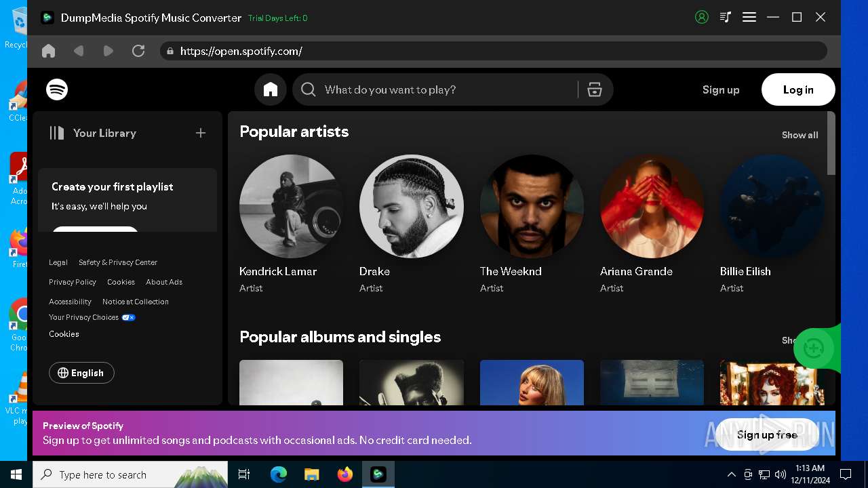Screen dimensions: 868x488
Task: Open the standalone Cookies link below Privacy Choices
Action: tap(64, 334)
